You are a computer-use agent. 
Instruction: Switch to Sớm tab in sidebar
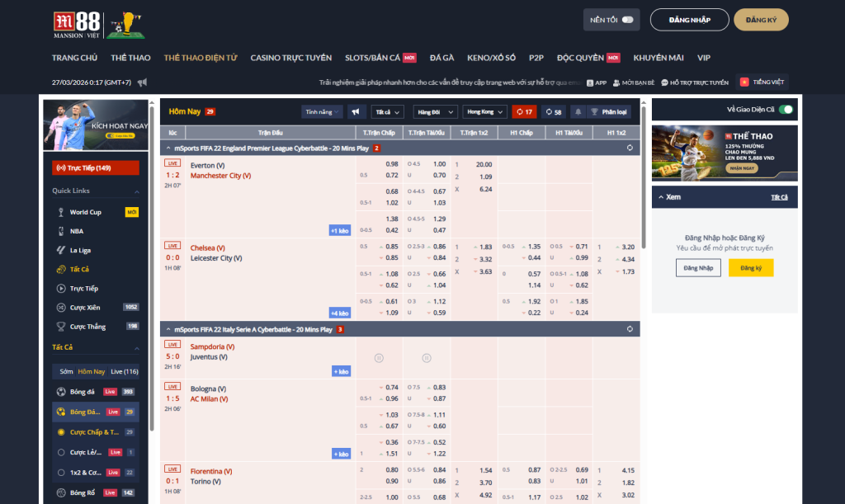[x=66, y=371]
